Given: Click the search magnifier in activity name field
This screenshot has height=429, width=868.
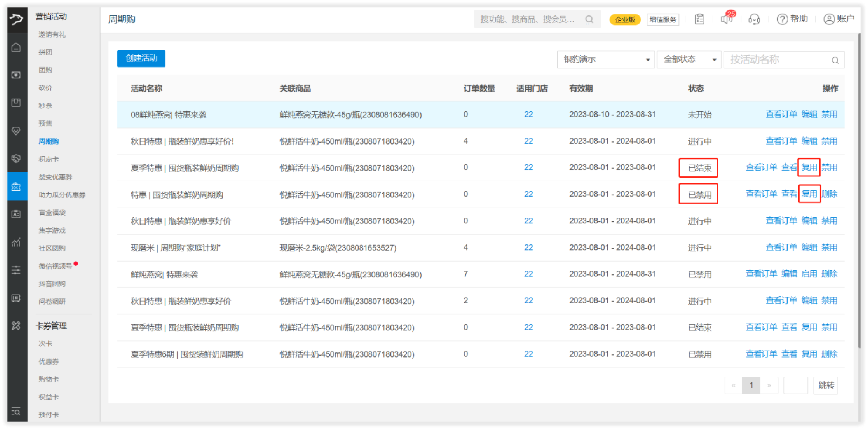Looking at the screenshot, I should click(x=835, y=60).
